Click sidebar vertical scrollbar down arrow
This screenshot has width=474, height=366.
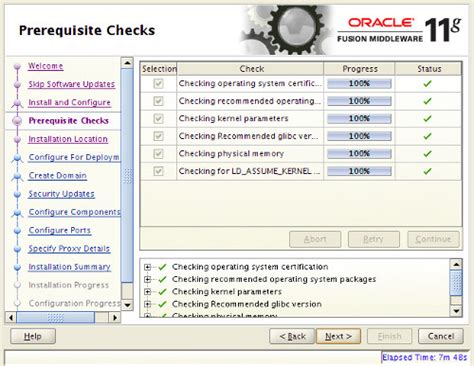coord(127,305)
